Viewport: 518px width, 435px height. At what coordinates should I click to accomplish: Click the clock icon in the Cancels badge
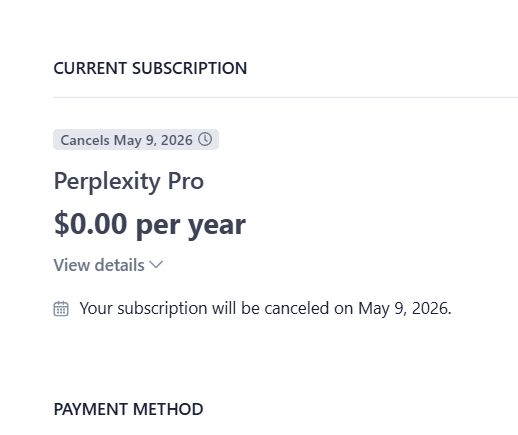click(x=205, y=139)
